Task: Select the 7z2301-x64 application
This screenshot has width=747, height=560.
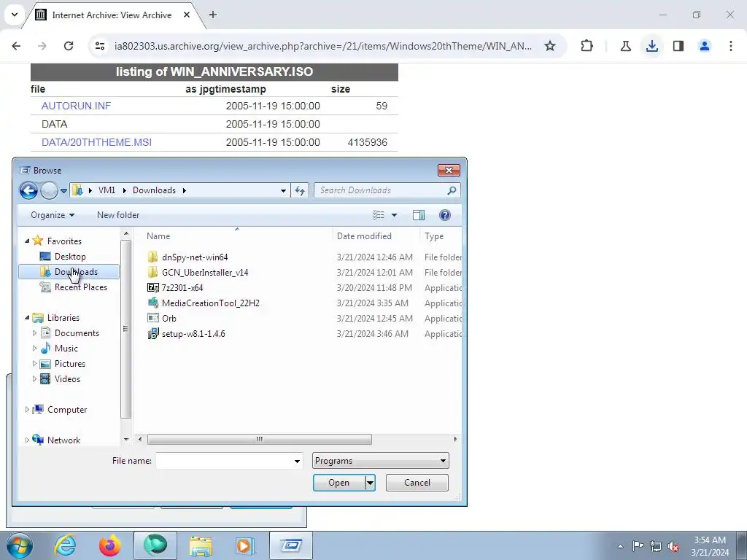Action: [182, 287]
